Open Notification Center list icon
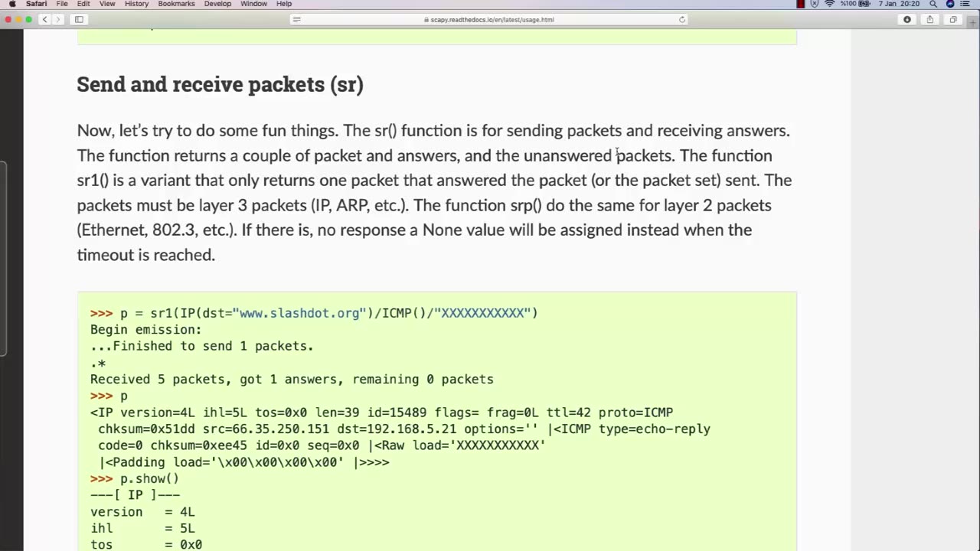 click(965, 4)
